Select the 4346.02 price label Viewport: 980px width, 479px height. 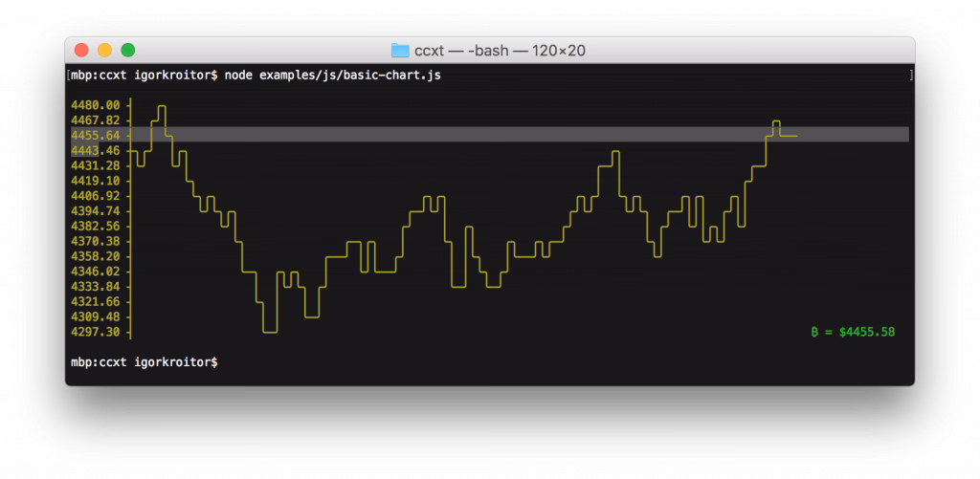[95, 272]
